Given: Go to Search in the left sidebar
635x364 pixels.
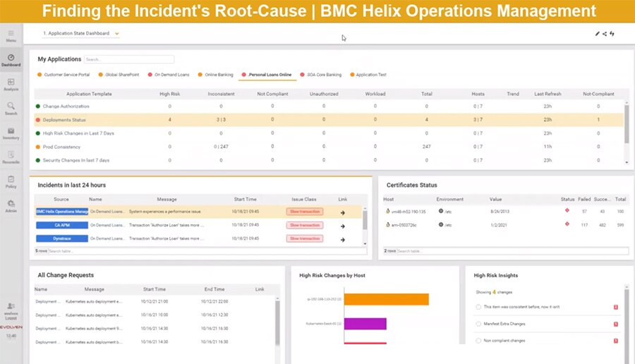Looking at the screenshot, I should (11, 108).
